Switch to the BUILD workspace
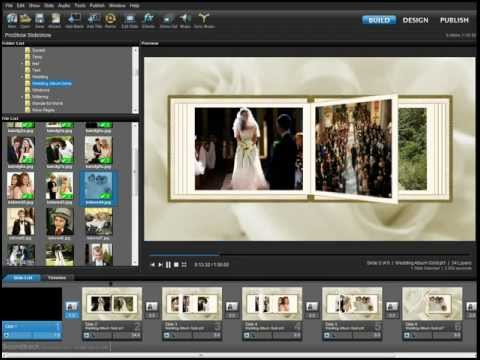This screenshot has width=480, height=360. click(379, 20)
